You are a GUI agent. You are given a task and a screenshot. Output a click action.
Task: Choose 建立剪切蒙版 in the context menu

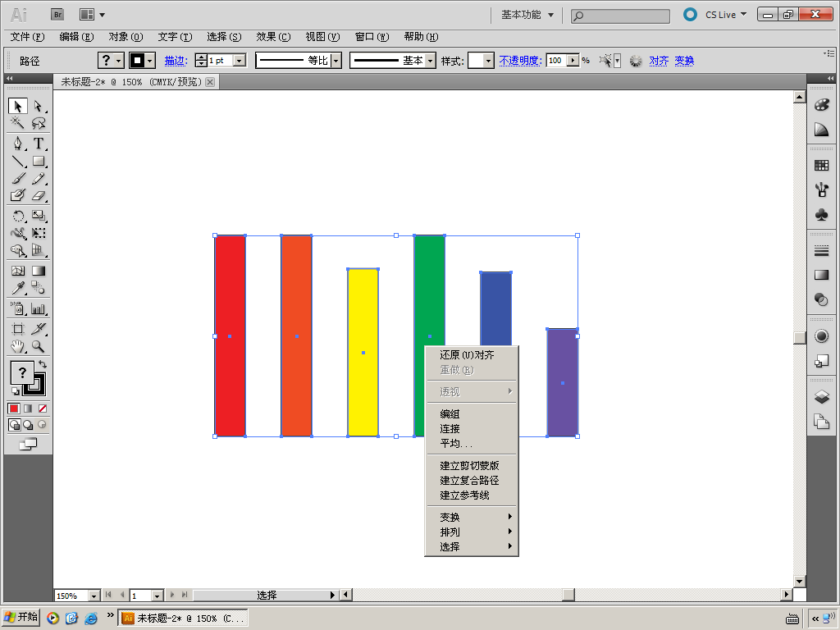[472, 466]
